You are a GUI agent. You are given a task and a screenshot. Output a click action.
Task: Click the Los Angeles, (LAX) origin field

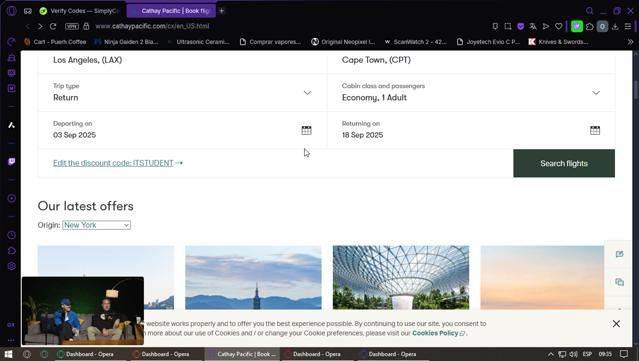(182, 62)
